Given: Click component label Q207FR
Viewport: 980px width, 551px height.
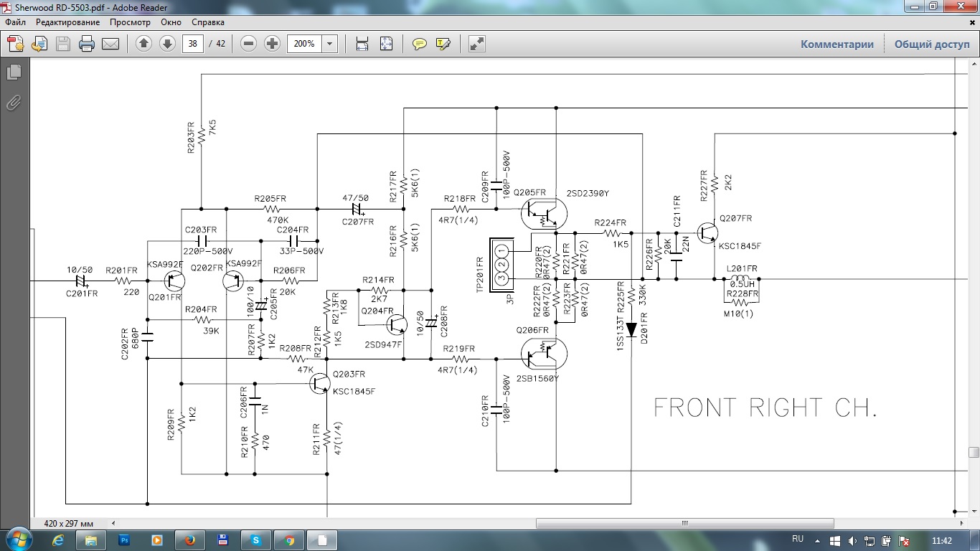Looking at the screenshot, I should (735, 218).
